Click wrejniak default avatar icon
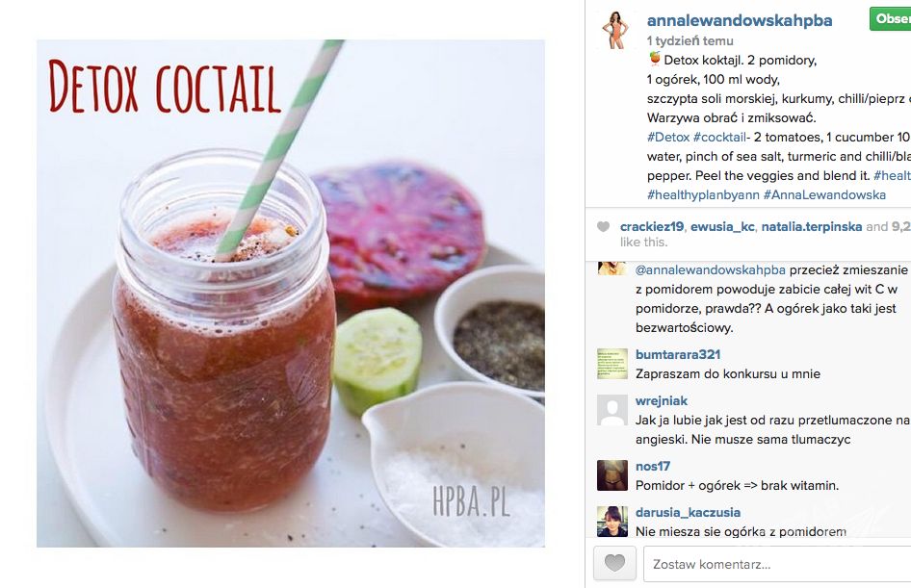This screenshot has width=911, height=588. [x=612, y=410]
